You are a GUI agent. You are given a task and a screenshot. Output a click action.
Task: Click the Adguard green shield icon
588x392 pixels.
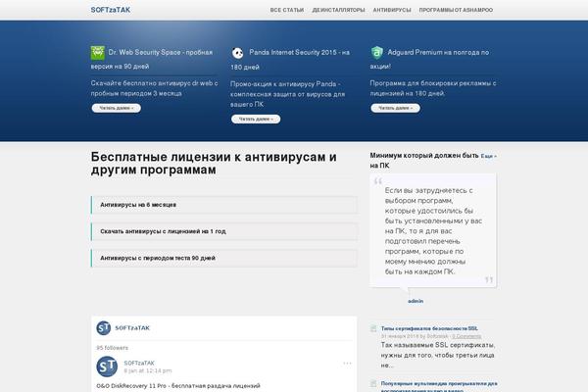(x=377, y=53)
